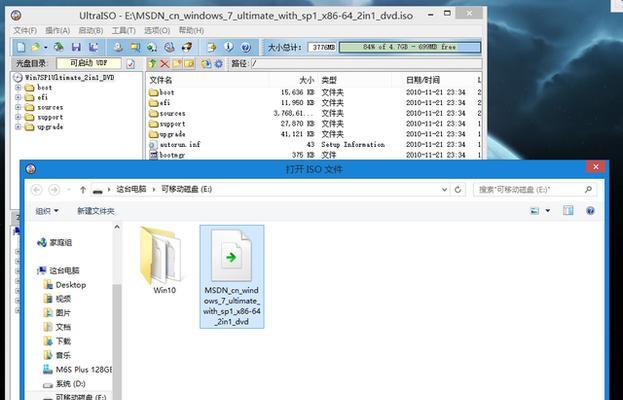
Task: Click the Open file icon in UltraISO toolbar
Action: pyautogui.click(x=36, y=47)
